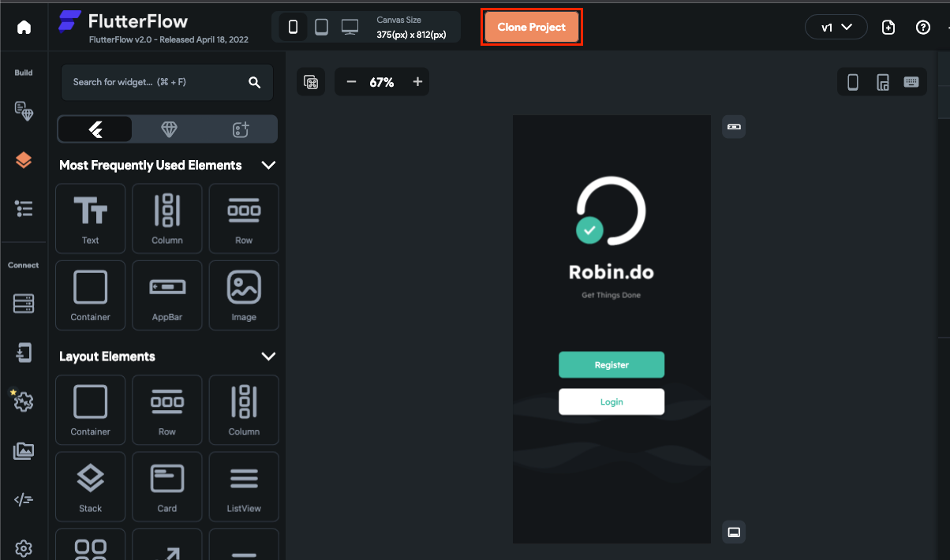Screen dimensions: 950x560
Task: Click the Clone Project button
Action: pyautogui.click(x=532, y=27)
